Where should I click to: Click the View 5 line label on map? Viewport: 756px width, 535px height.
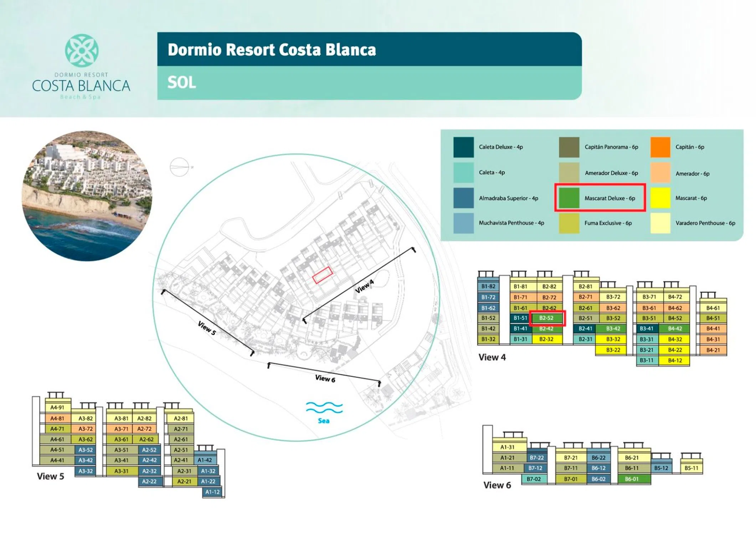[207, 328]
